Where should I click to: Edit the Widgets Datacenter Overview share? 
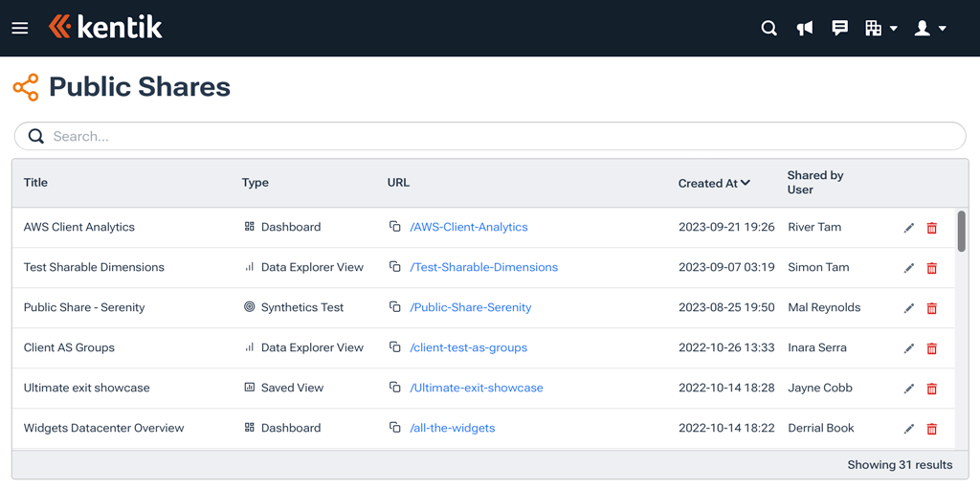click(x=909, y=429)
